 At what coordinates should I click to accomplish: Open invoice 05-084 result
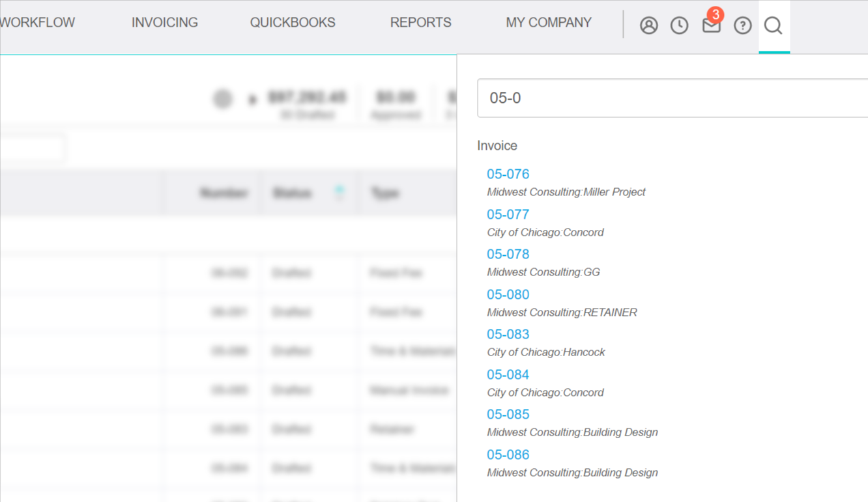[x=508, y=374]
